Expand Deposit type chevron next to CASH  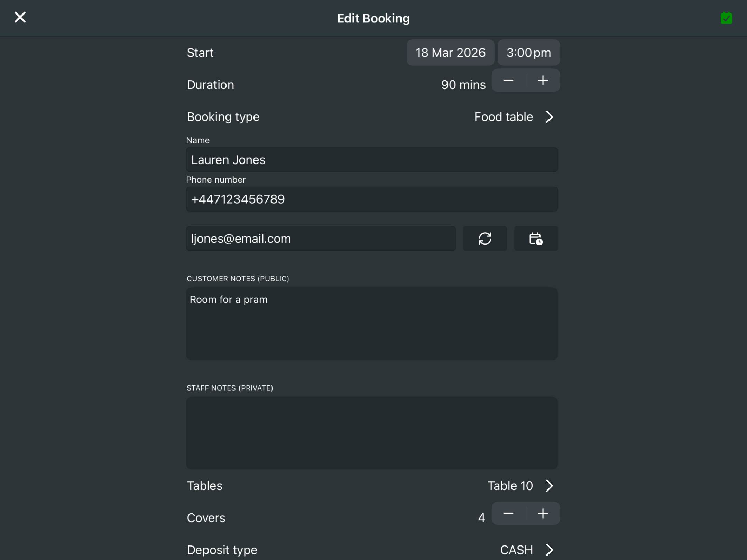tap(550, 550)
